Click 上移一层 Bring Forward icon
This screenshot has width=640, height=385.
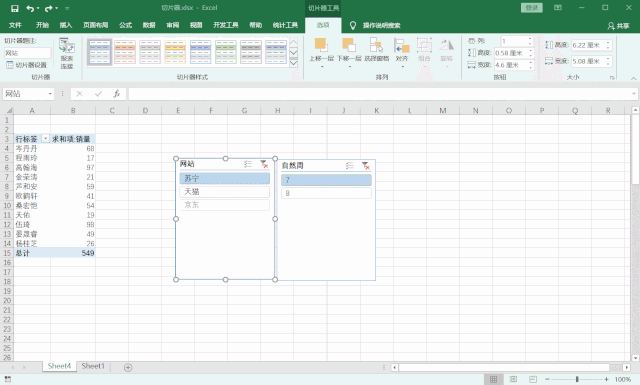tap(321, 45)
